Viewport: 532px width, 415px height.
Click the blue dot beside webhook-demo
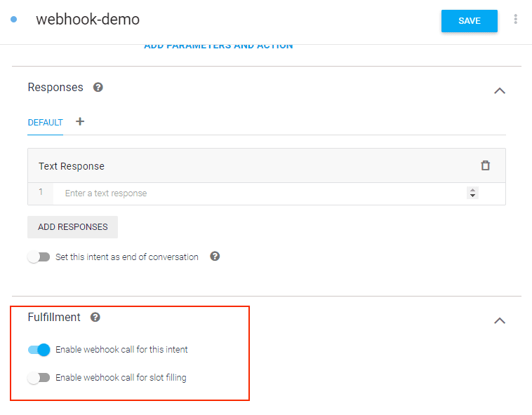[x=14, y=20]
